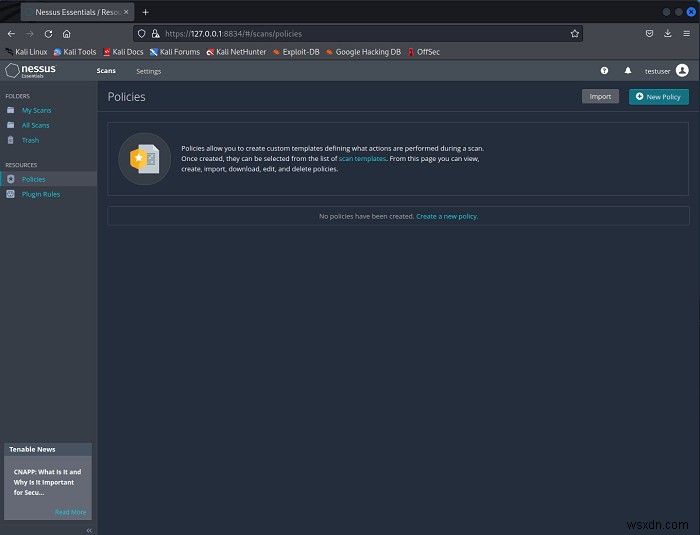Image resolution: width=700 pixels, height=535 pixels.
Task: Click the URL address bar
Action: (358, 33)
